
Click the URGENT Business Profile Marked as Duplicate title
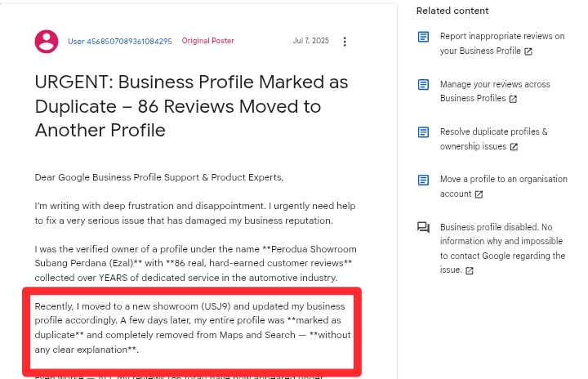point(191,106)
